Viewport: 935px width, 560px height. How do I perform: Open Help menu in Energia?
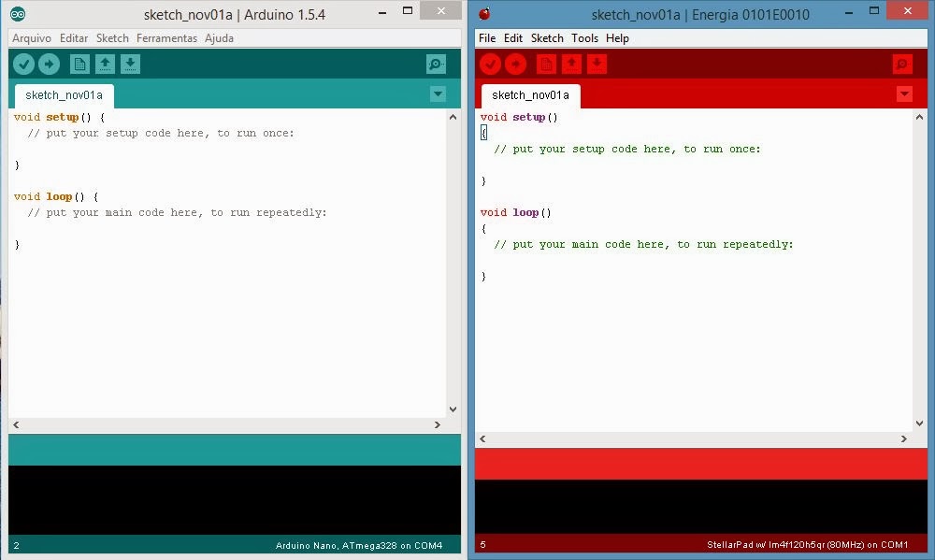[x=617, y=38]
